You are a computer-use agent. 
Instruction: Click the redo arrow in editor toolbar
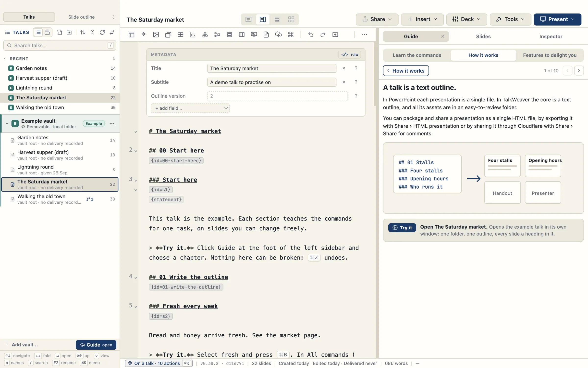click(x=323, y=35)
